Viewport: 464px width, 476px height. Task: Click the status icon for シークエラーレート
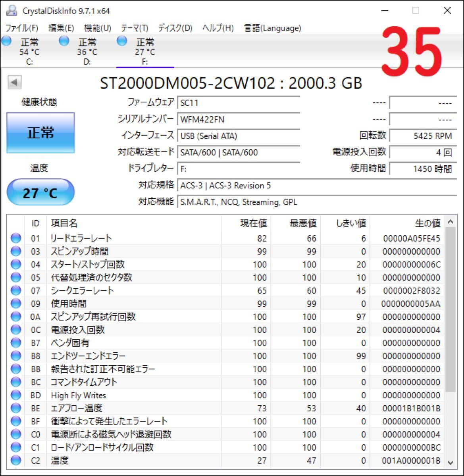coord(16,290)
